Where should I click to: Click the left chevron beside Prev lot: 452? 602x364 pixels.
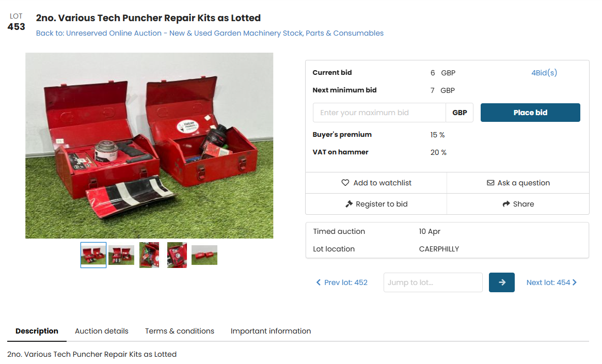[318, 282]
